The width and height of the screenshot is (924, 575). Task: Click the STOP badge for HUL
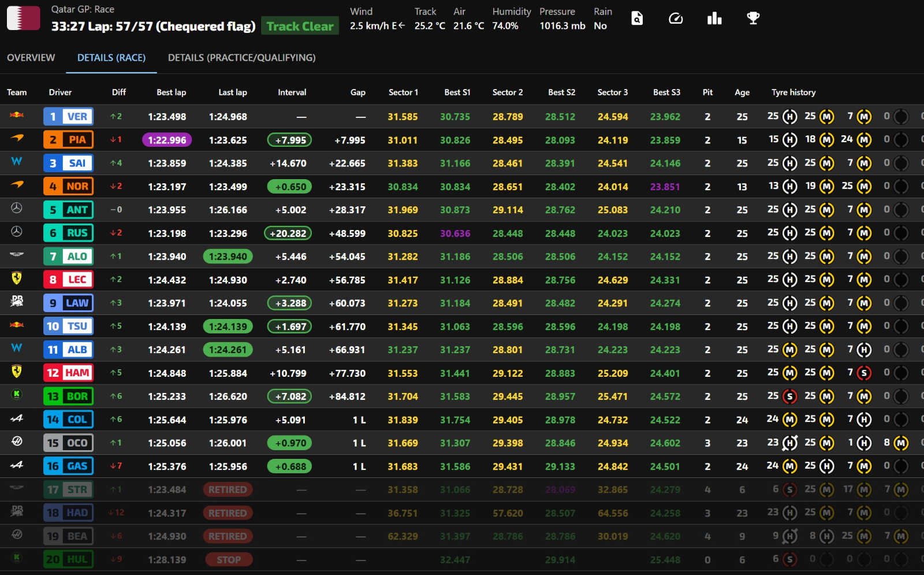228,559
